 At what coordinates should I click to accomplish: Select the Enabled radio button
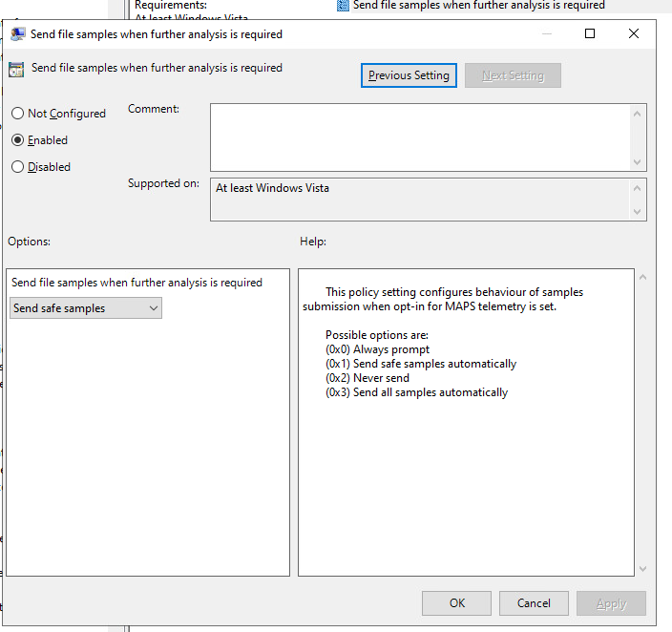pos(18,140)
